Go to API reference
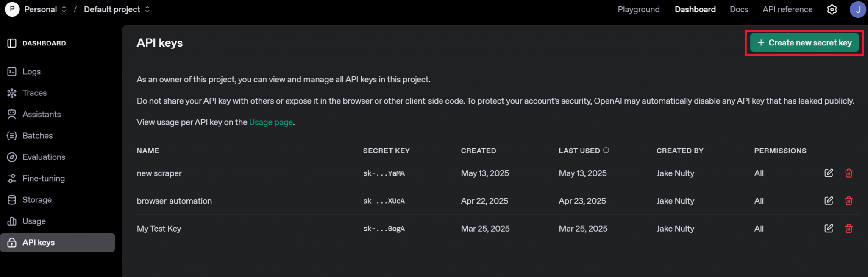The image size is (868, 277). point(787,9)
